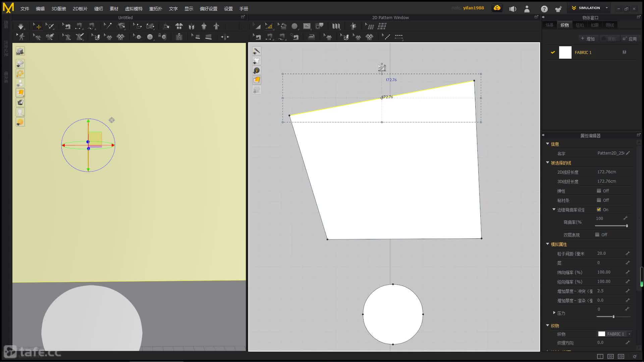The width and height of the screenshot is (644, 362).
Task: Click the speaker announcement icon
Action: (513, 9)
